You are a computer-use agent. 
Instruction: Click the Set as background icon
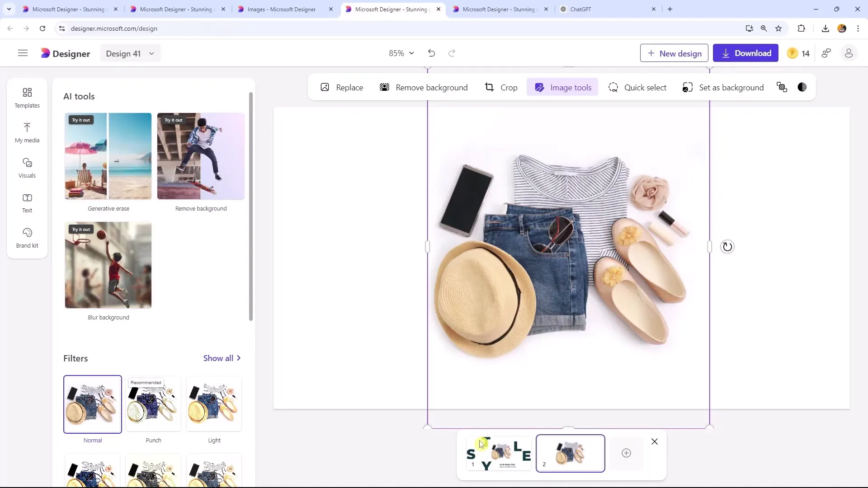pyautogui.click(x=687, y=87)
